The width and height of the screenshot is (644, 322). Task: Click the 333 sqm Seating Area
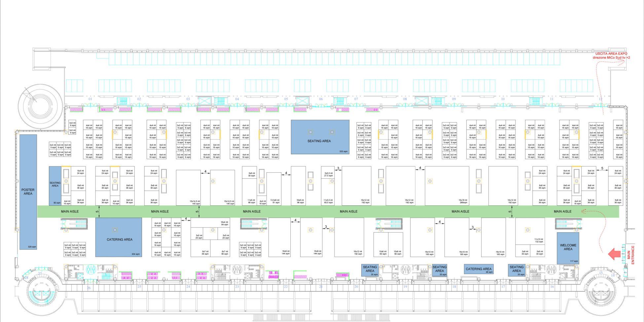(320, 137)
